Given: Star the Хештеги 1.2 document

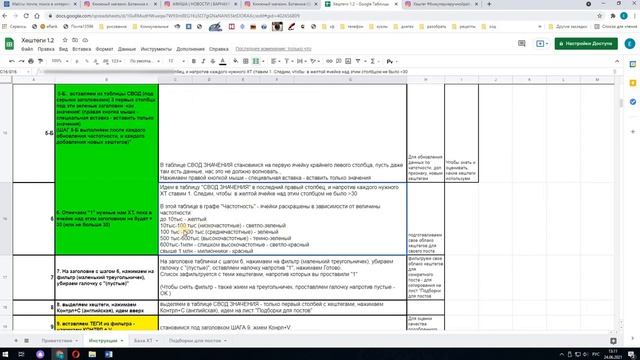Looking at the screenshot, I should point(65,40).
